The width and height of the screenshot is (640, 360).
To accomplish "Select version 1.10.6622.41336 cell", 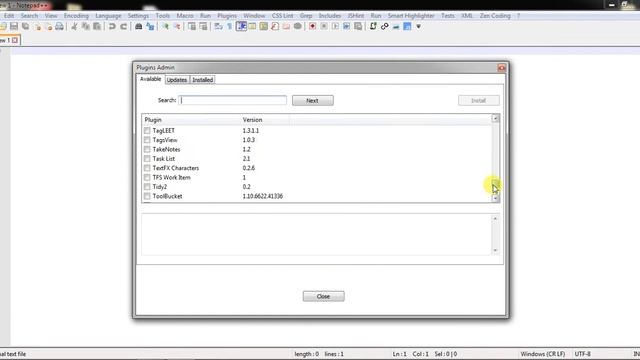I will [x=263, y=196].
